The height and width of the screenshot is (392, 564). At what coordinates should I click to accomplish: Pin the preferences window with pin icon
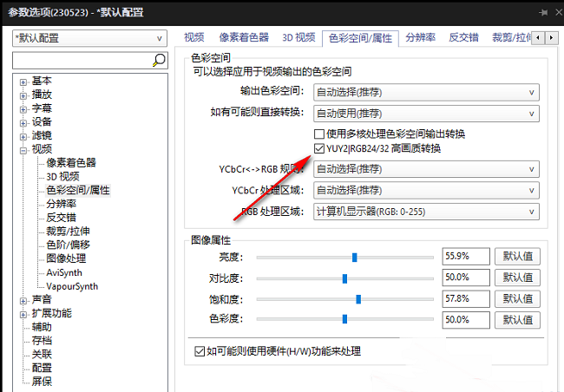[543, 13]
